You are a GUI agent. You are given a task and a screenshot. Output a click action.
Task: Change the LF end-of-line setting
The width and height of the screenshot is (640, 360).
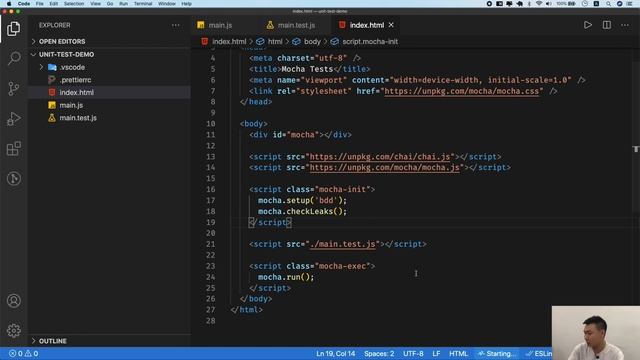tap(436, 353)
